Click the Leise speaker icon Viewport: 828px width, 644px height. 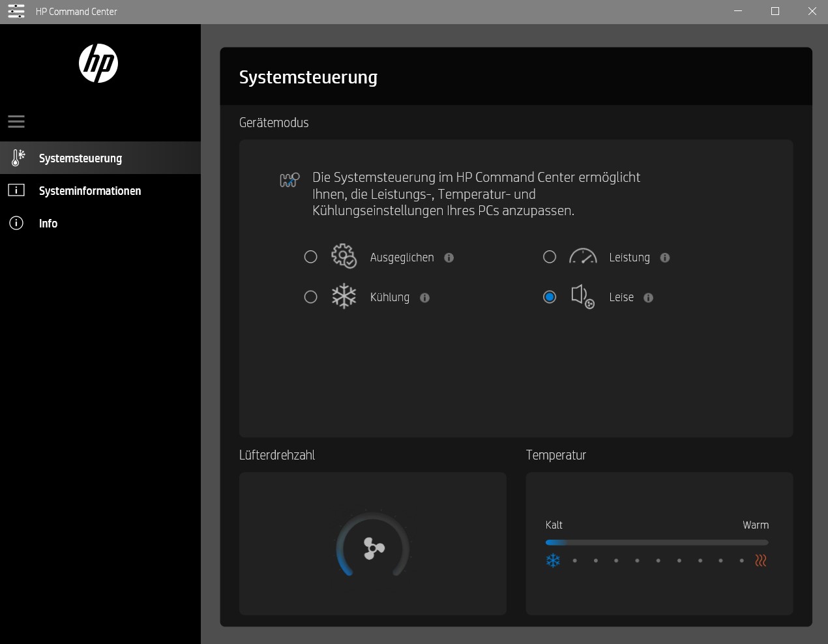coord(583,297)
